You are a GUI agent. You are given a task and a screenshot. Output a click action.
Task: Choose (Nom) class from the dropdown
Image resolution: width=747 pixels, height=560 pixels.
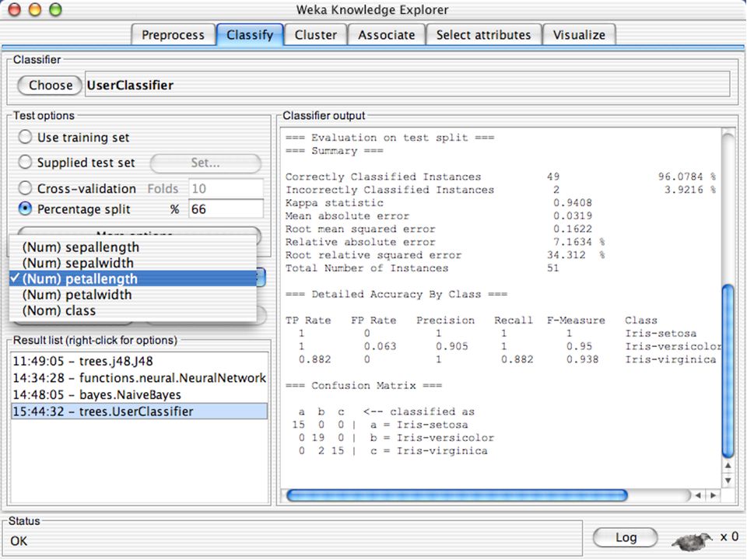point(133,310)
